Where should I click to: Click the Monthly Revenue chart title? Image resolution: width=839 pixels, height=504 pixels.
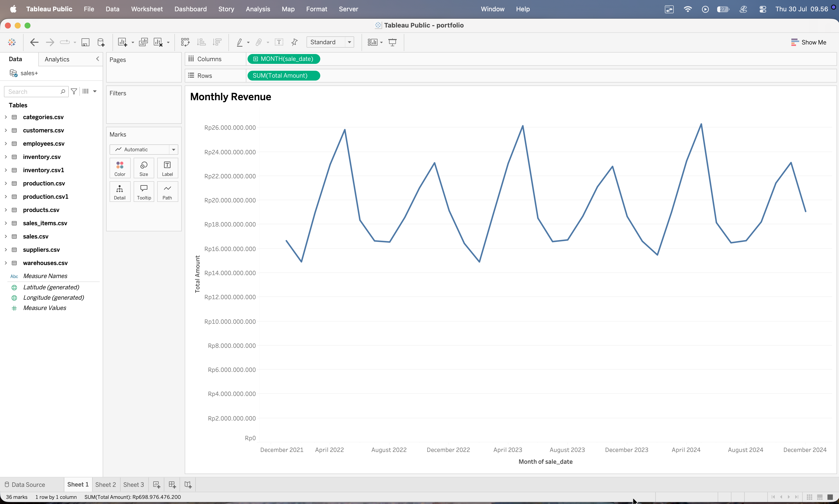(x=231, y=97)
